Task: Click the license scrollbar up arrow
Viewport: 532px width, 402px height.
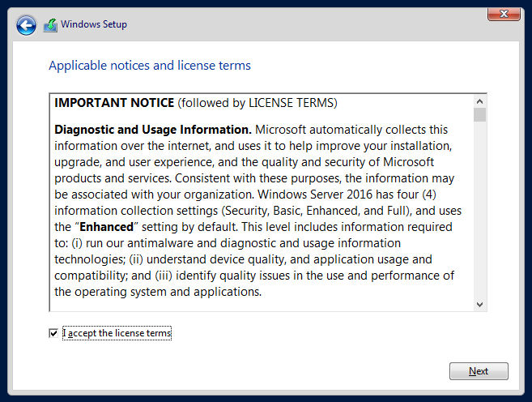Action: pyautogui.click(x=479, y=100)
